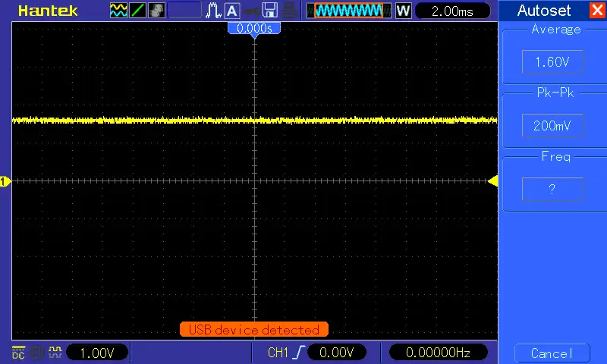607x364 pixels.
Task: Click the Average value 1.60V box
Action: click(552, 61)
